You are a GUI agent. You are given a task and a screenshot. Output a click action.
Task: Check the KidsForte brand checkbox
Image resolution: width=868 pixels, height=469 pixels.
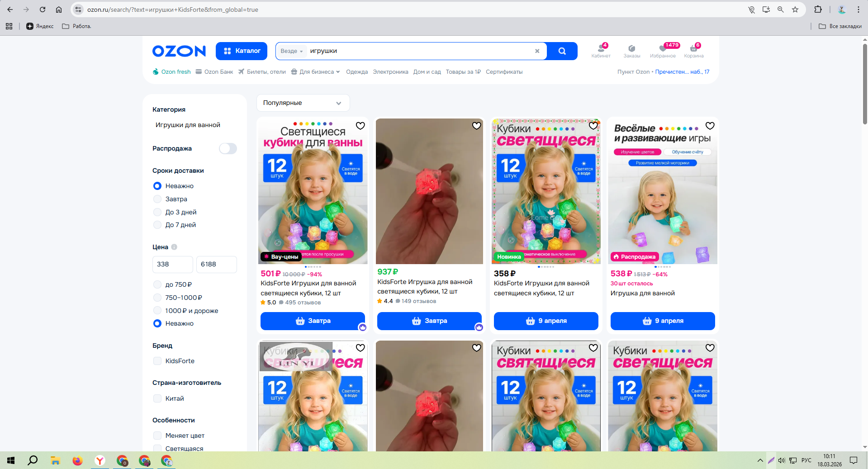[157, 361]
